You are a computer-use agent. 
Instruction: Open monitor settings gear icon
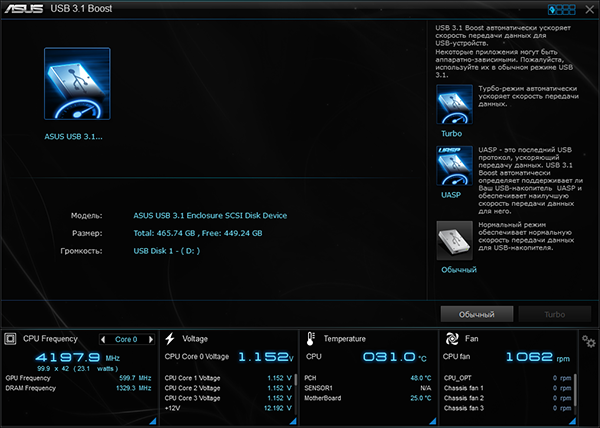[x=589, y=341]
